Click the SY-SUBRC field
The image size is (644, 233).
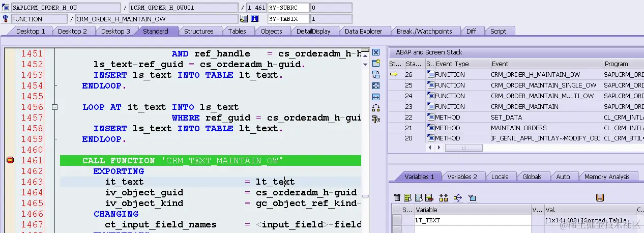[x=288, y=8]
